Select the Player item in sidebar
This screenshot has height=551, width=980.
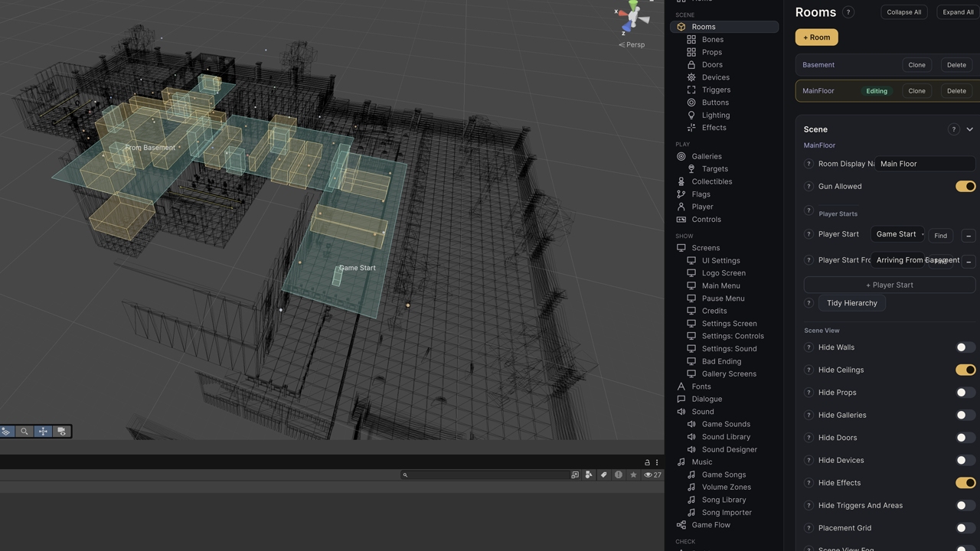(x=702, y=207)
